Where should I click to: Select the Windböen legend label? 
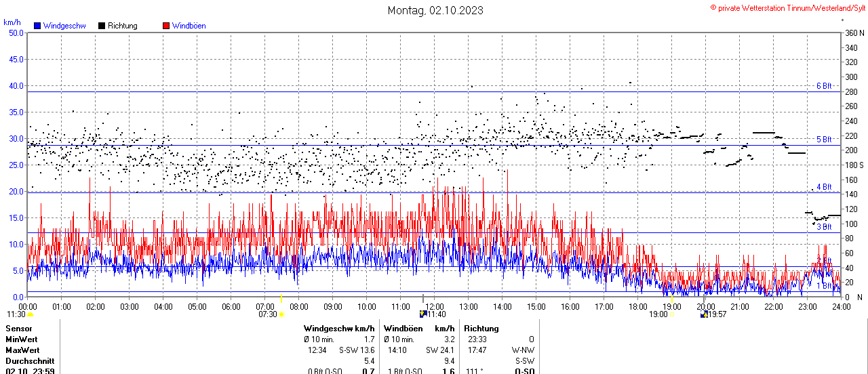pos(189,26)
